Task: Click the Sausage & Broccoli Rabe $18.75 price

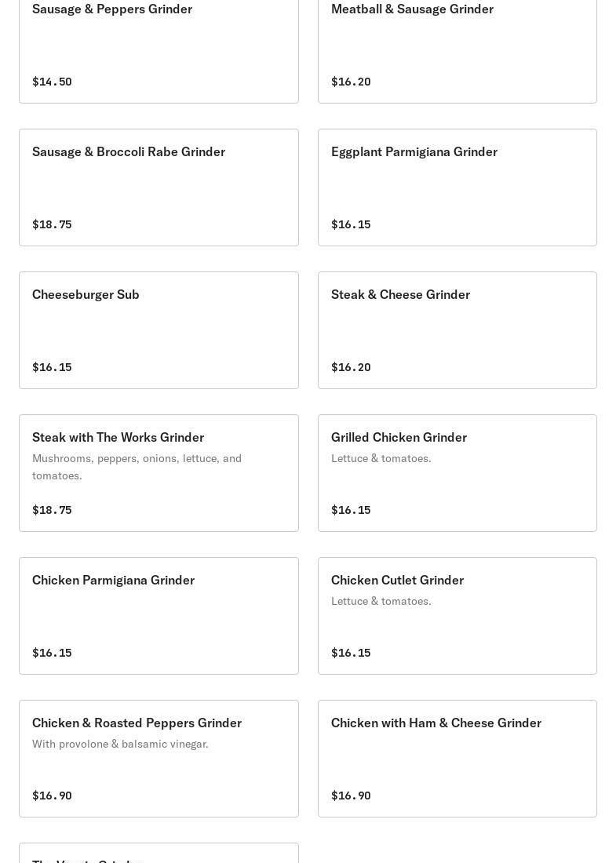Action: [x=52, y=224]
